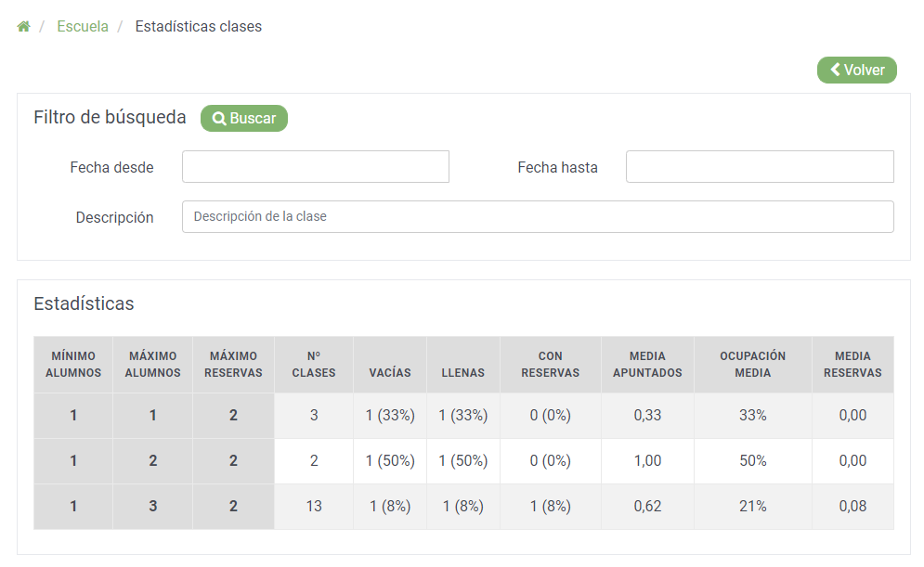The image size is (924, 567).
Task: Click the Volver back button
Action: coord(857,71)
